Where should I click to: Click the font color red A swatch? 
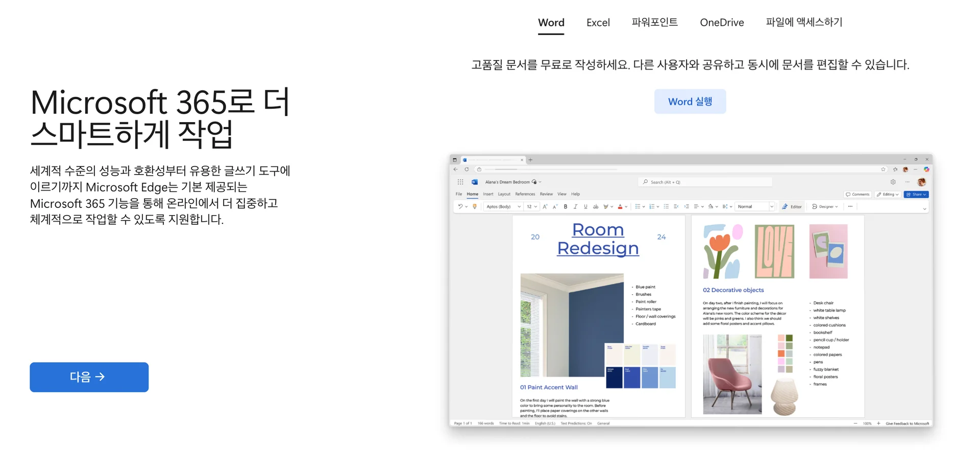click(x=620, y=207)
